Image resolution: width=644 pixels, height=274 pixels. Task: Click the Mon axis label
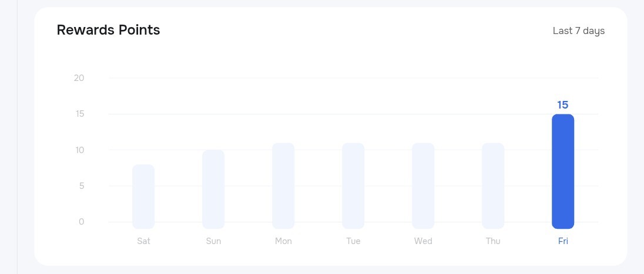pyautogui.click(x=283, y=241)
